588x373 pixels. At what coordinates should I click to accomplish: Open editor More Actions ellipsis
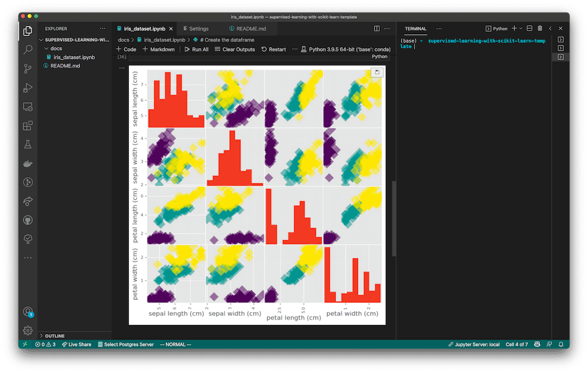pyautogui.click(x=387, y=28)
